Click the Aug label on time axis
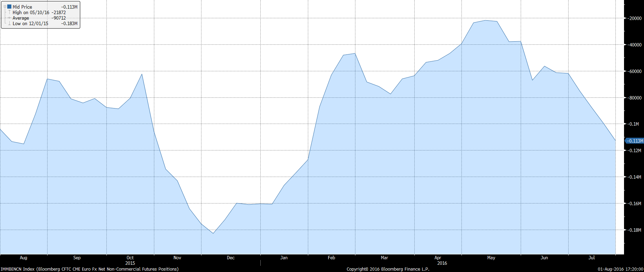Screen dimensions: 644x272 [23, 258]
